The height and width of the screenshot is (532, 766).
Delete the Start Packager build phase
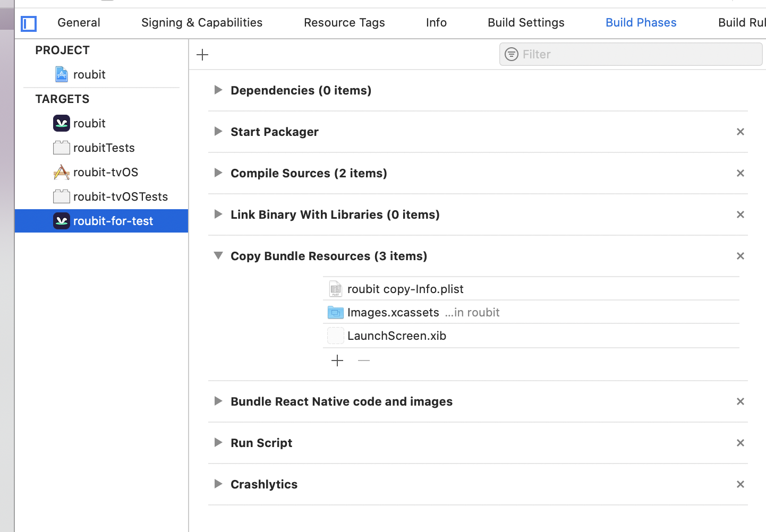pyautogui.click(x=741, y=132)
